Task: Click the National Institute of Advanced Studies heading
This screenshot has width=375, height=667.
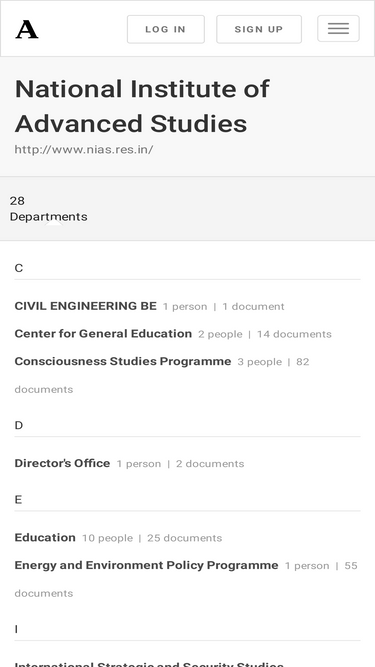Action: click(142, 106)
